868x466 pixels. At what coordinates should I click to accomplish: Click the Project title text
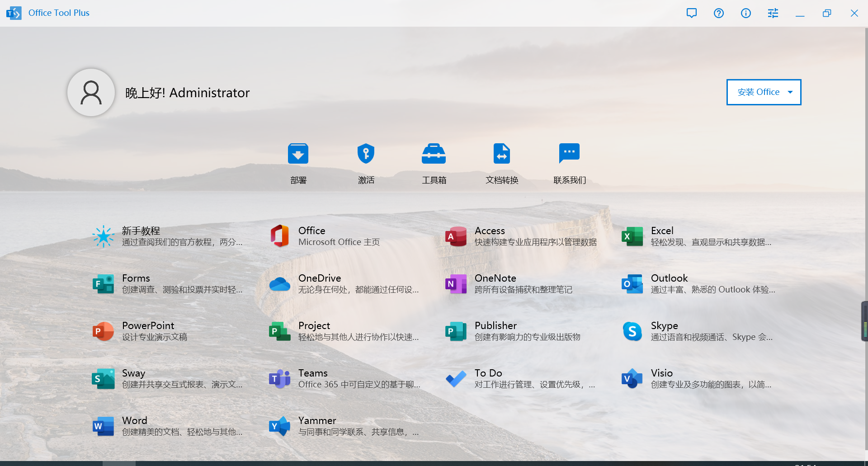[x=314, y=326]
